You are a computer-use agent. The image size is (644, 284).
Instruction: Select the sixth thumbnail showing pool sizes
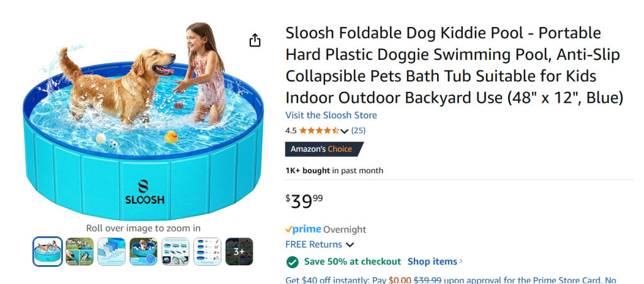pos(207,251)
